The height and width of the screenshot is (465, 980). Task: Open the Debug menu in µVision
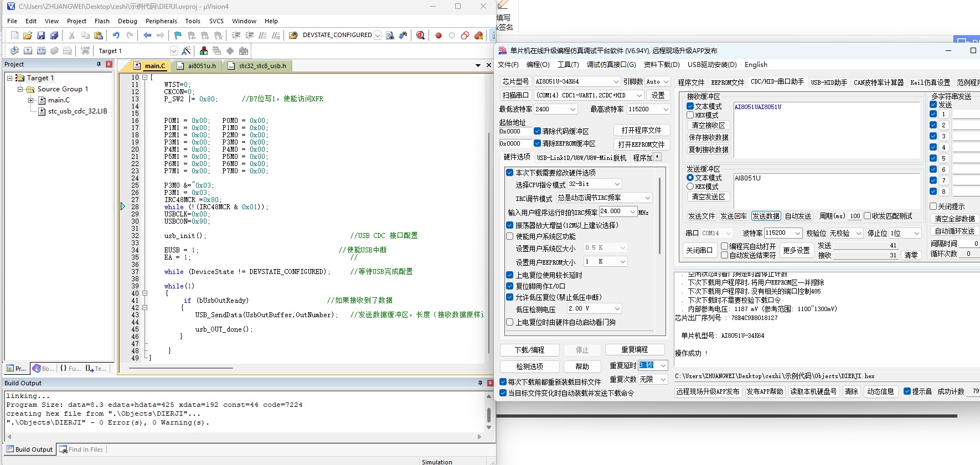click(x=127, y=21)
